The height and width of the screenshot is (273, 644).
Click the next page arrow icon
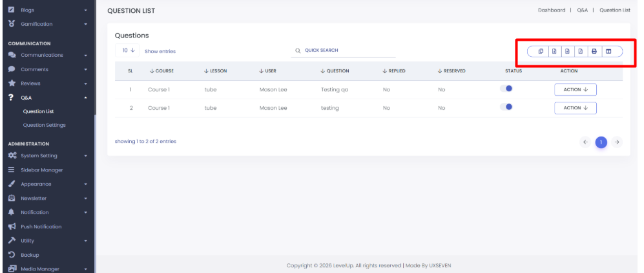click(x=616, y=142)
